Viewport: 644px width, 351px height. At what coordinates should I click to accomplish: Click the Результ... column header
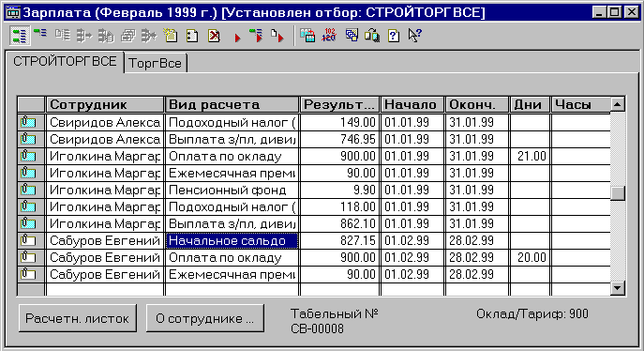click(339, 104)
